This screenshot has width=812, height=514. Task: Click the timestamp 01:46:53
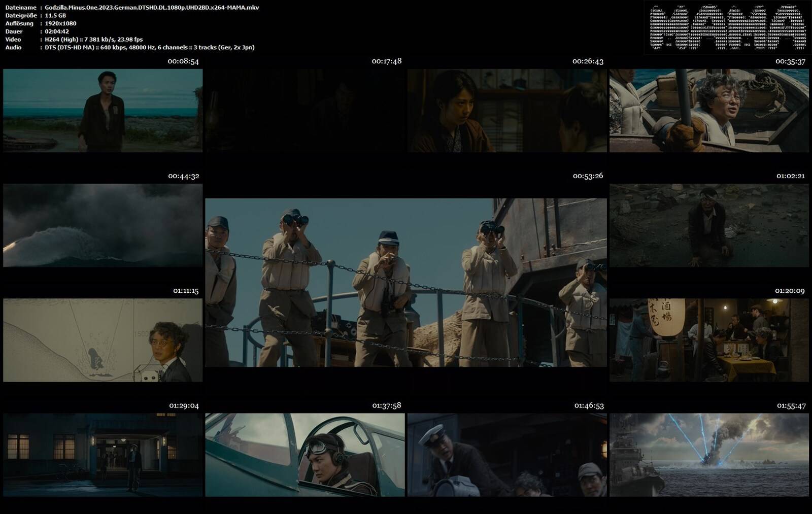589,406
